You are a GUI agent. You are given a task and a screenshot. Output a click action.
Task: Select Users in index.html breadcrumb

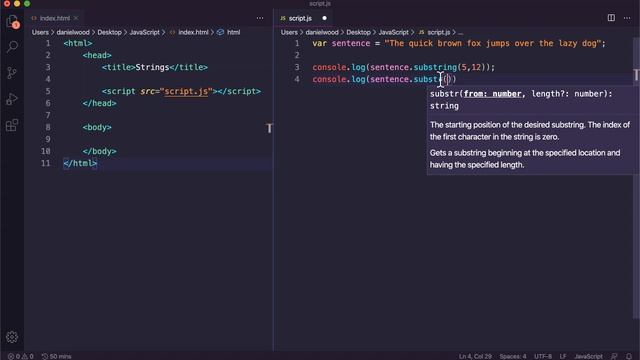tap(40, 32)
